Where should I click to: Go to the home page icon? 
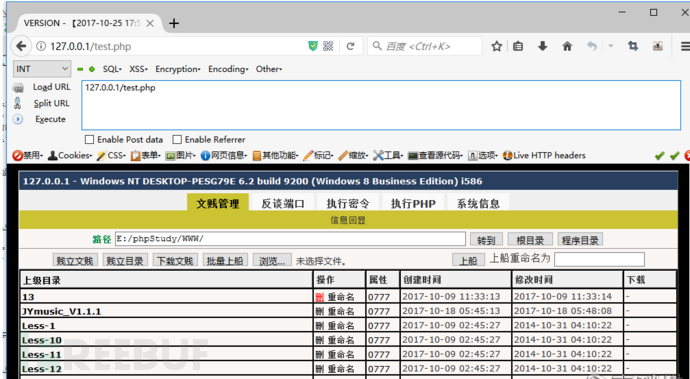(567, 46)
